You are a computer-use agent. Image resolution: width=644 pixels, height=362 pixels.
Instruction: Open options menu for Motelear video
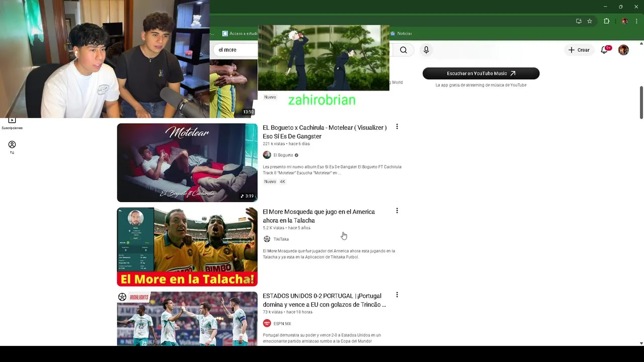(397, 127)
